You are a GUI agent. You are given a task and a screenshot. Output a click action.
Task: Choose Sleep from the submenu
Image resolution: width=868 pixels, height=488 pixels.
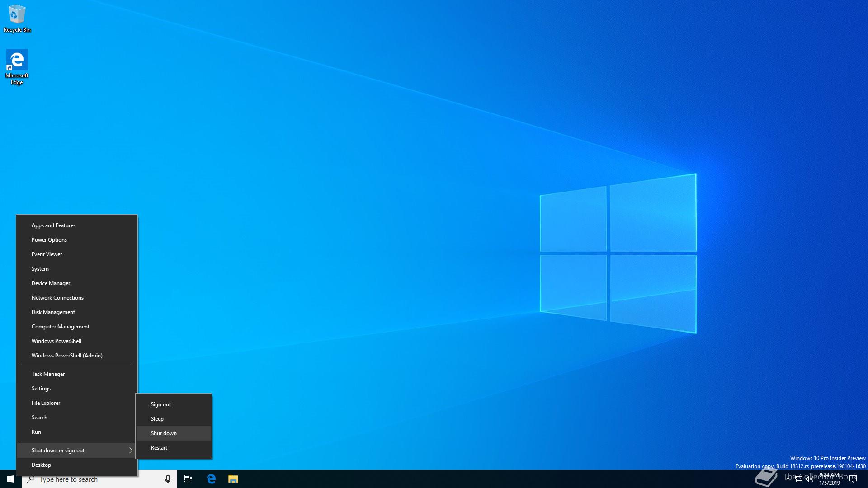174,419
